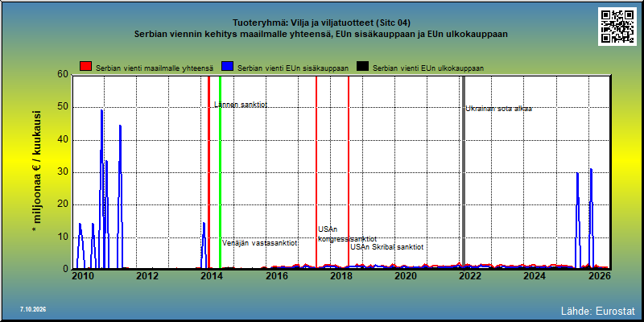The width and height of the screenshot is (644, 322).
Task: Click the QR code image
Action: [617, 27]
